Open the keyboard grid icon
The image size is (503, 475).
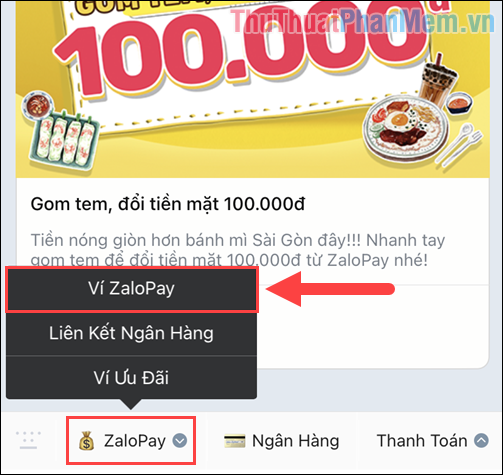coord(28,440)
